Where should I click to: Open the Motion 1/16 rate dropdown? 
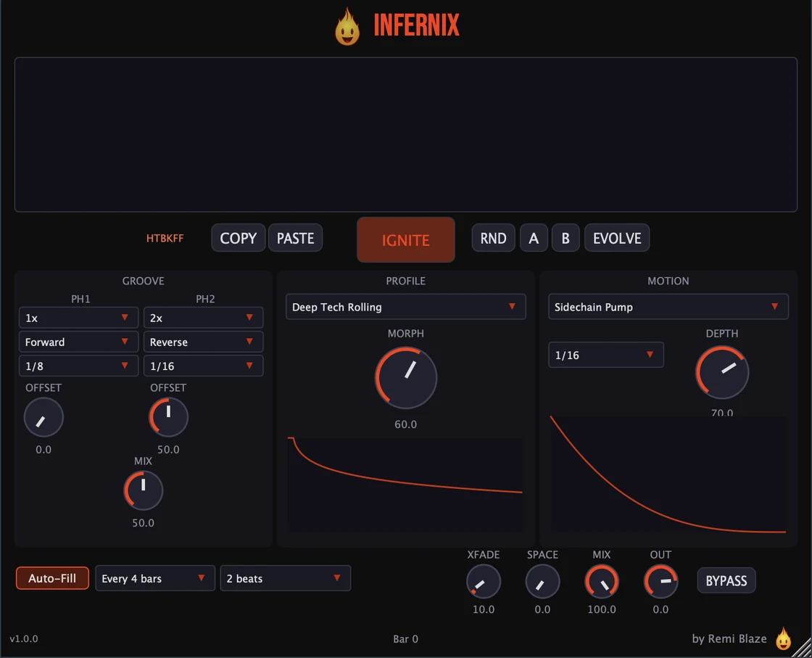click(606, 355)
